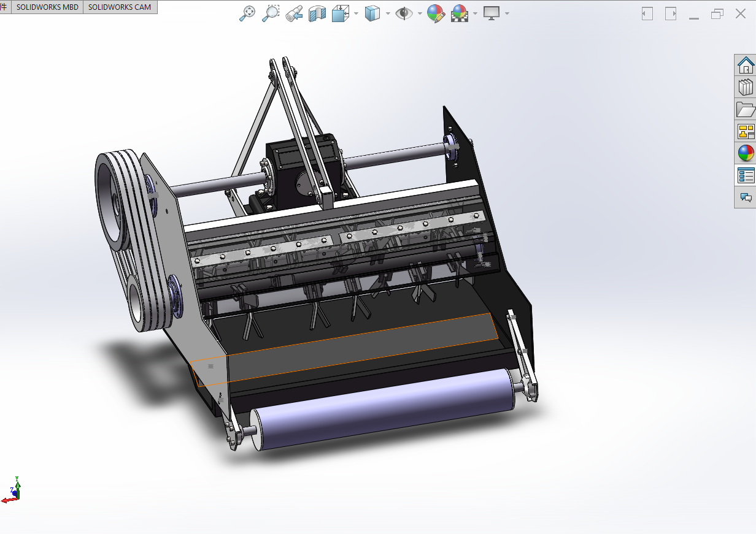Click the XYZ coordinate triad
The width and height of the screenshot is (756, 534).
click(x=12, y=490)
